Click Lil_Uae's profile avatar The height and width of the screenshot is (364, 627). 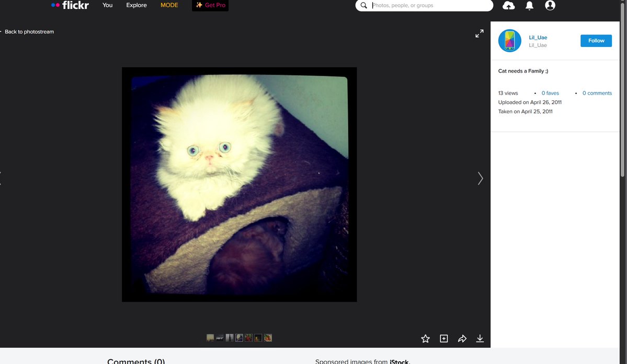(x=509, y=41)
